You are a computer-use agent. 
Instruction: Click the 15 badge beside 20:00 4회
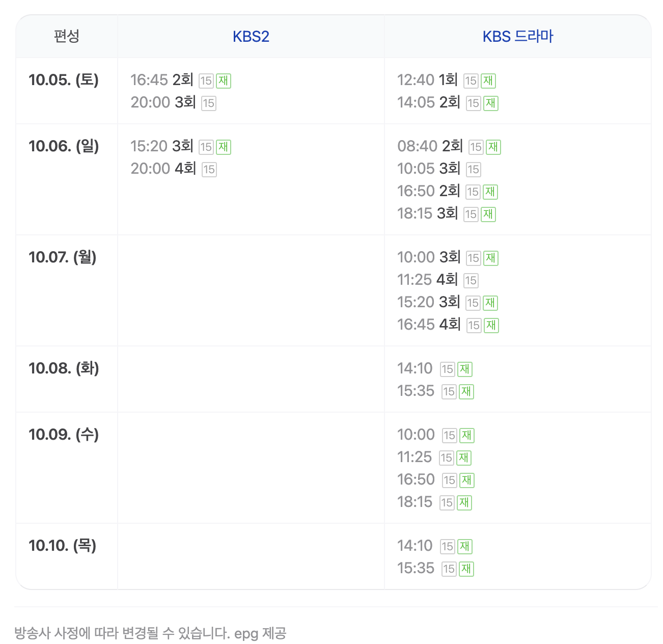pos(209,170)
